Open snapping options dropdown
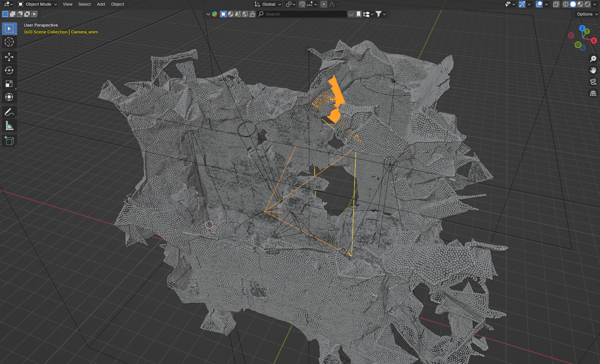 pos(312,4)
